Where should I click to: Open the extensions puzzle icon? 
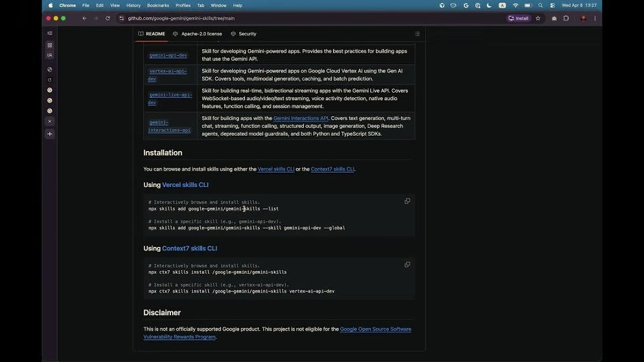tap(566, 18)
